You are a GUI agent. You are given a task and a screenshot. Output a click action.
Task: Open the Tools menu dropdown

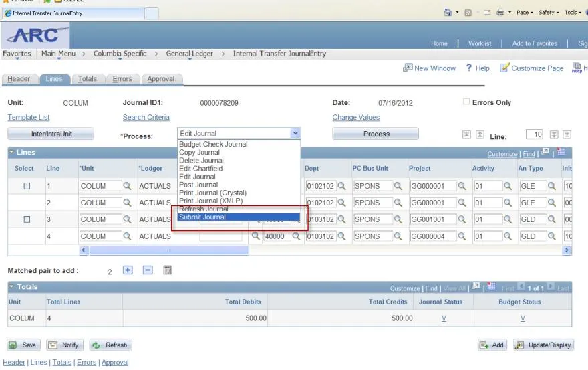(x=573, y=13)
